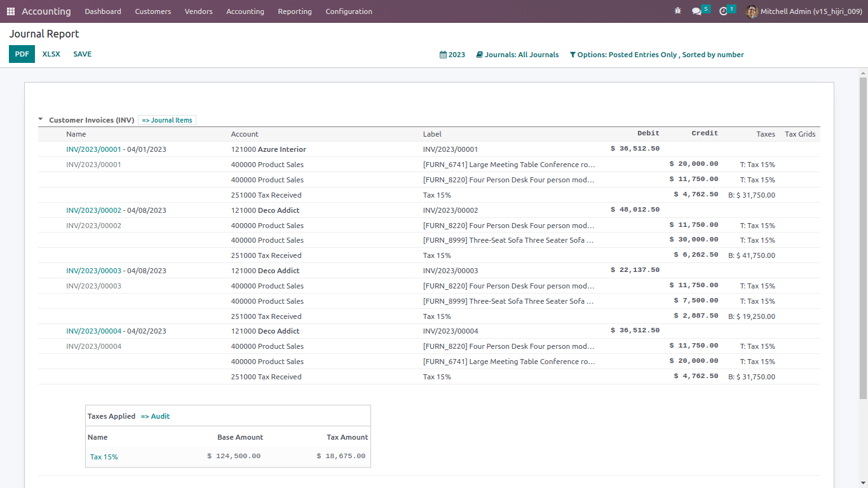Click the debit amount $ 48,012.50
Viewport: 868px width, 488px height.
[x=635, y=210]
